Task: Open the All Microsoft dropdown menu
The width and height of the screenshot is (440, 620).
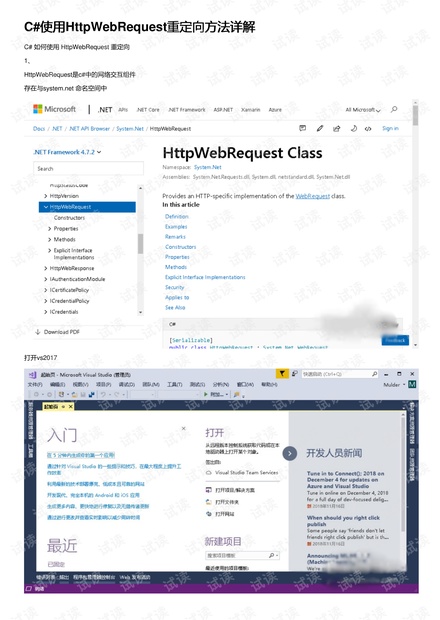Action: pyautogui.click(x=363, y=110)
